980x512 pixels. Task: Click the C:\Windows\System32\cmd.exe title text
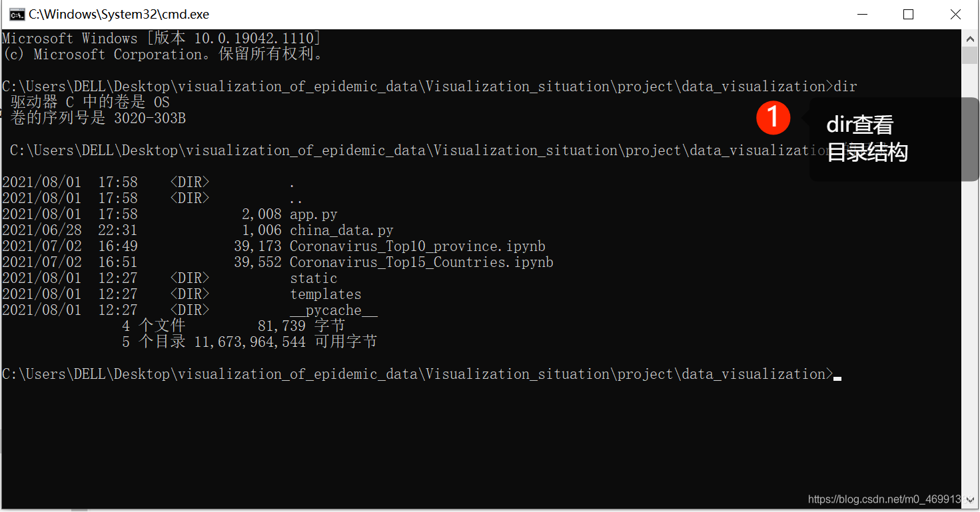point(119,15)
